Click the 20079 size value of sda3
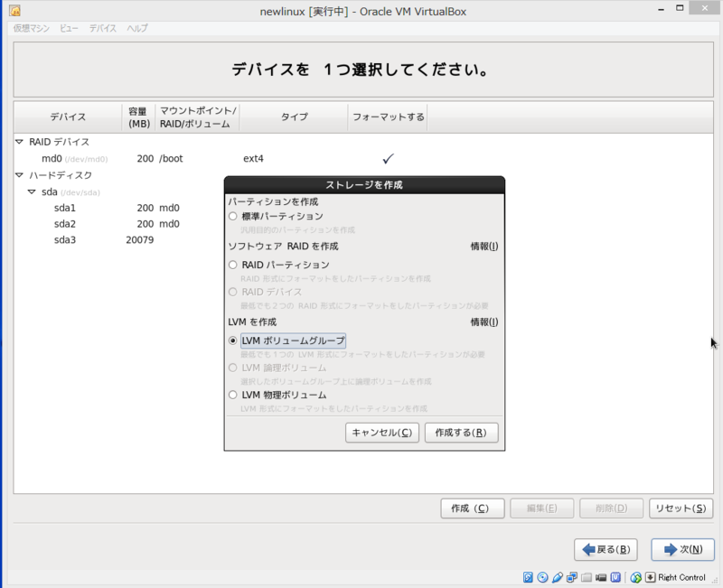 (x=140, y=240)
